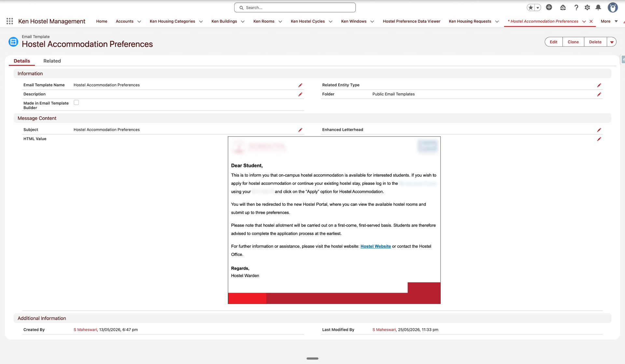
Task: Expand the Ken Housing Categories dropdown
Action: [x=201, y=21]
